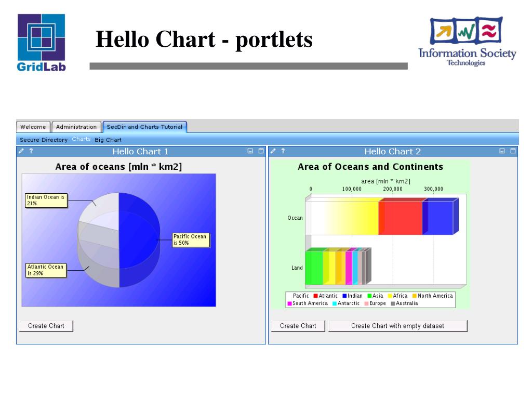532x399 pixels.
Task: Click the Antarctic cyan legend swatch
Action: (x=335, y=303)
